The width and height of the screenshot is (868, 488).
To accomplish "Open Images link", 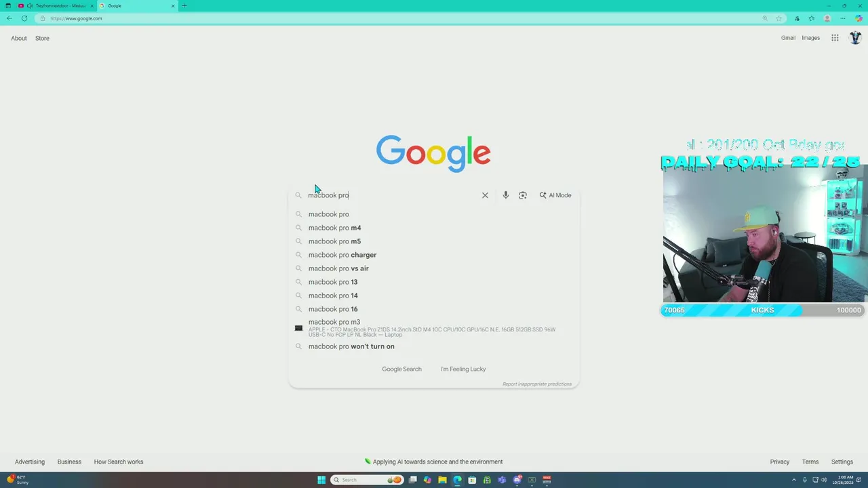I will [811, 38].
